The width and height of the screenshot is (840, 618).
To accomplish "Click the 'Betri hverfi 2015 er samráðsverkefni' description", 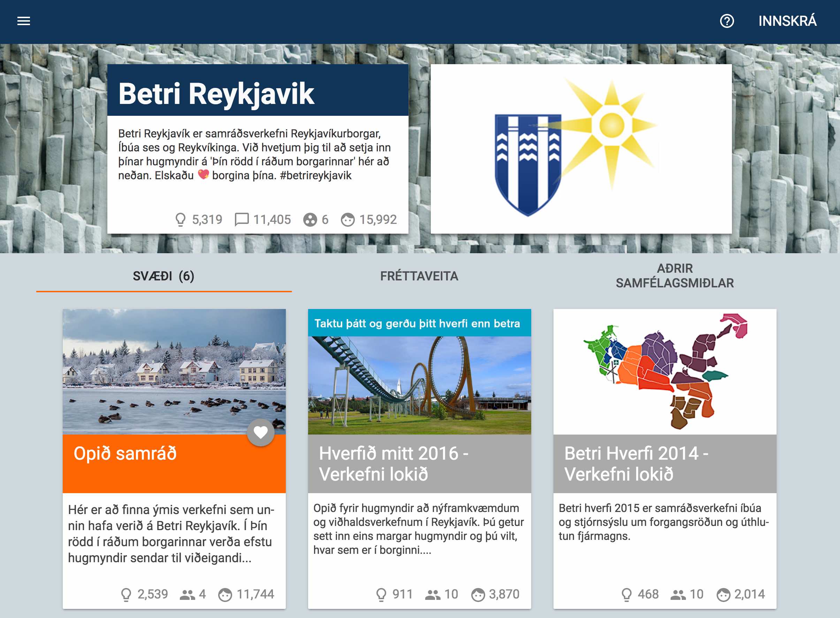I will click(664, 522).
